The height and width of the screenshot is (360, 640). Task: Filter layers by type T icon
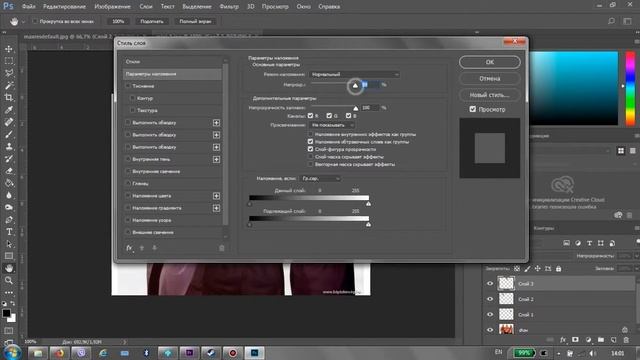click(589, 243)
